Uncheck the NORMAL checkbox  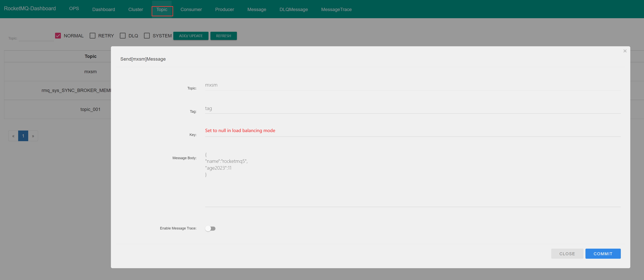(58, 36)
